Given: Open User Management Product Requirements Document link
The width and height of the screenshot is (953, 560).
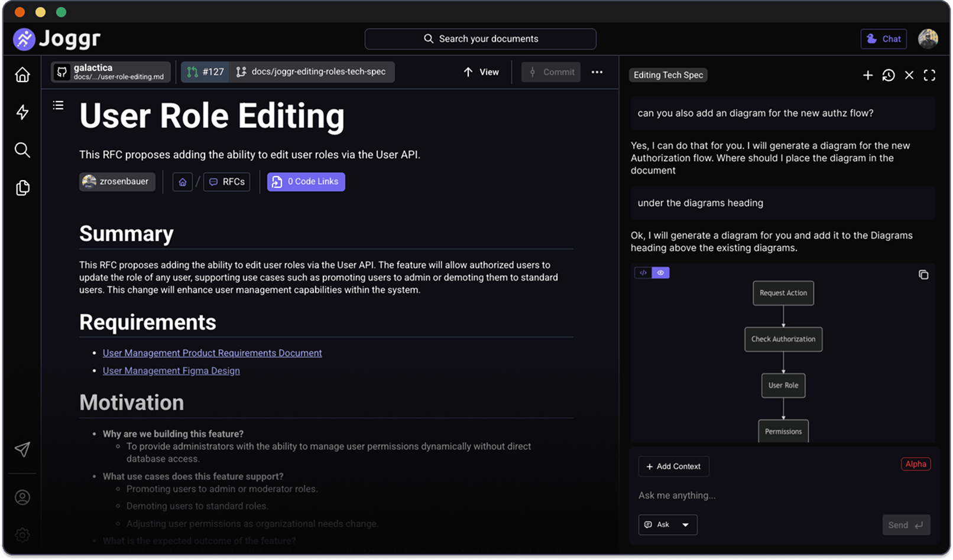Looking at the screenshot, I should (x=212, y=353).
